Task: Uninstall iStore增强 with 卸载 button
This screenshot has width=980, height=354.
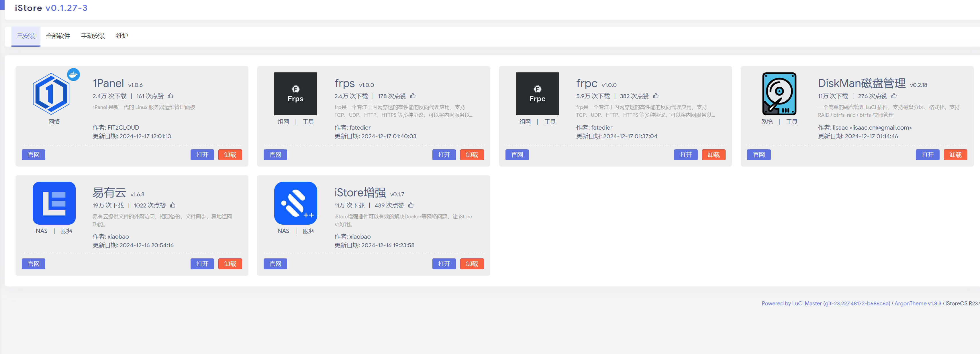Action: point(472,264)
